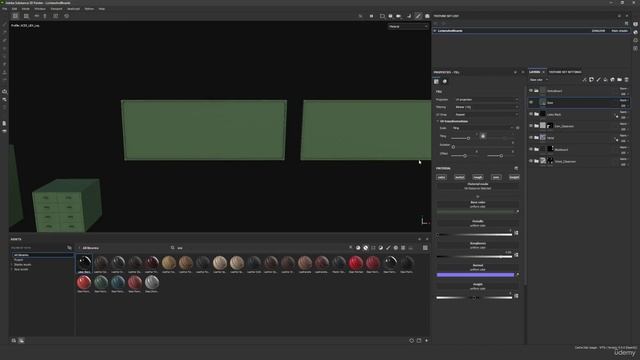Click the first icon in the top-left toolbar
Viewport: 640px width, 360px height.
(x=15, y=16)
